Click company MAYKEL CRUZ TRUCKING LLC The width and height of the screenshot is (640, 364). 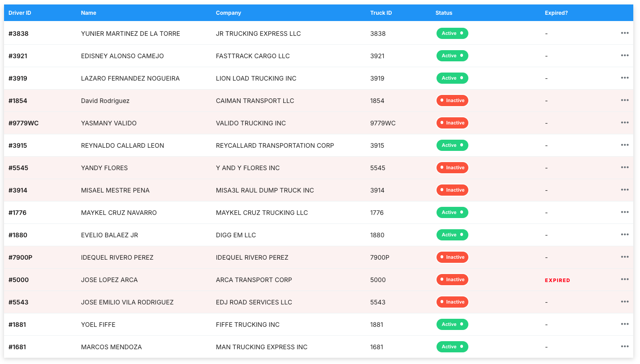pos(262,213)
